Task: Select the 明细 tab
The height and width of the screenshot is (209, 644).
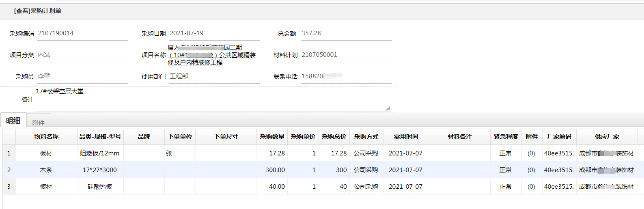Action: coord(13,121)
